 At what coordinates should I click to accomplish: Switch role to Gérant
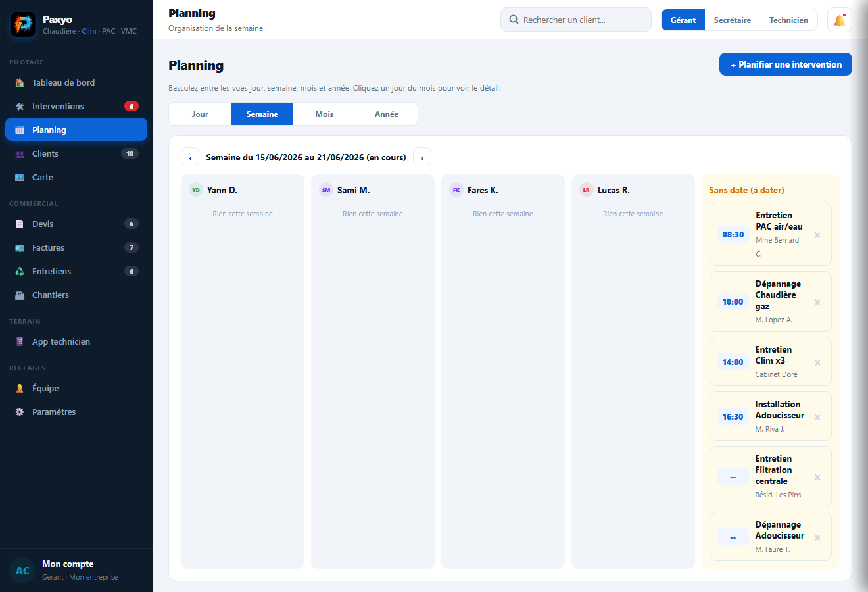(x=683, y=20)
